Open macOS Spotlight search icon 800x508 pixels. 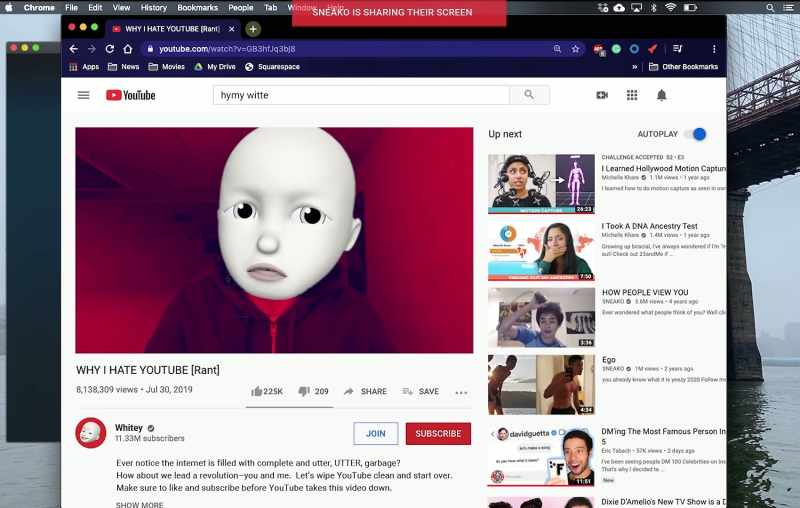coord(770,8)
